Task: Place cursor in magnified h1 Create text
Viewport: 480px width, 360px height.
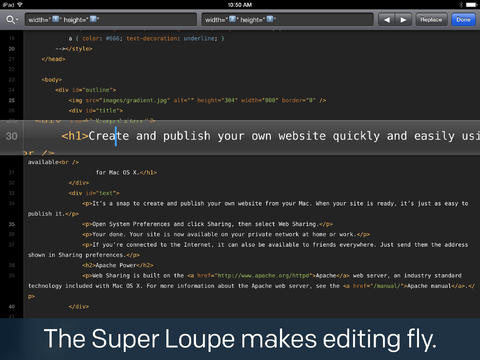Action: [109, 136]
